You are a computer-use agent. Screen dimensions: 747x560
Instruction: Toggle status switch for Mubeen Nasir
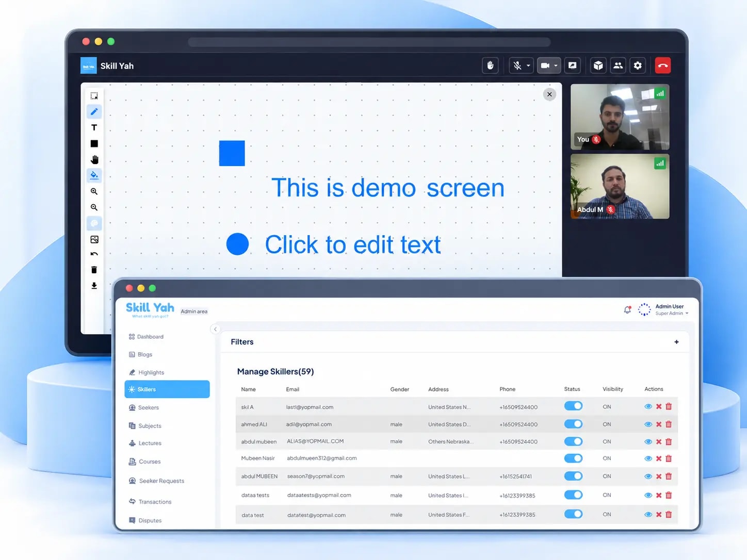click(x=573, y=458)
